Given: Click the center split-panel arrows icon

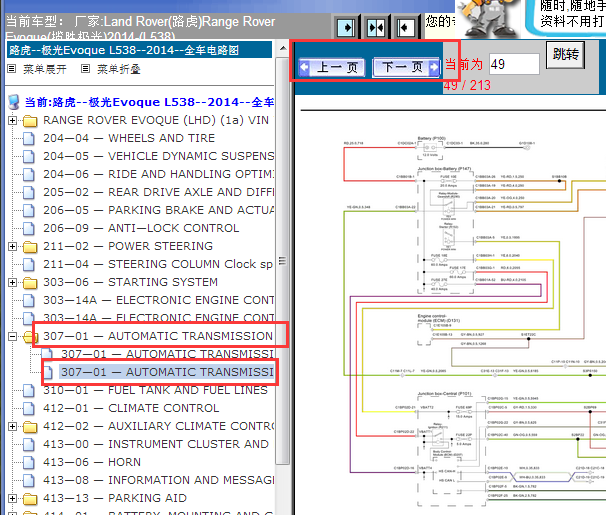Looking at the screenshot, I should click(376, 27).
